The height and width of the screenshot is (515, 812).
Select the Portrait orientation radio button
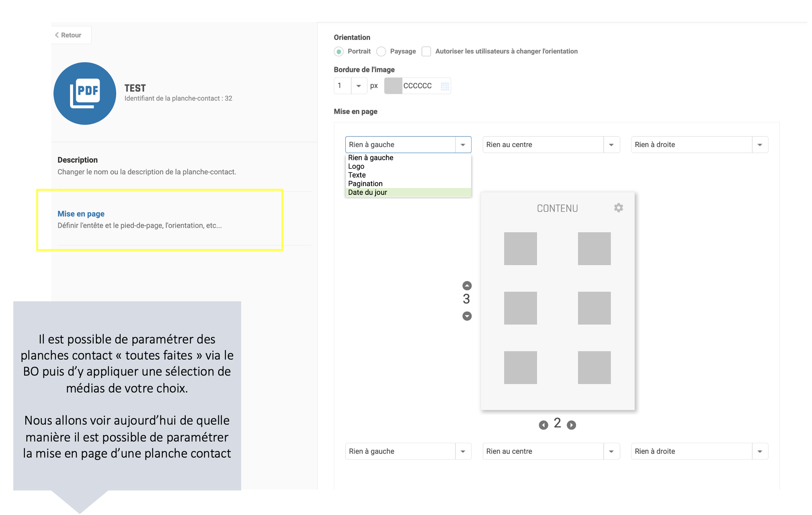point(339,51)
